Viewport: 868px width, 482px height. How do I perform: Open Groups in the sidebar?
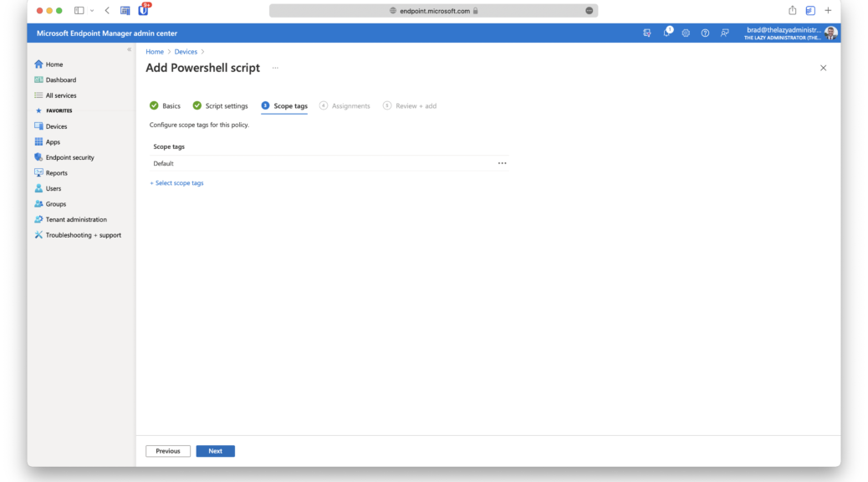(x=50, y=204)
